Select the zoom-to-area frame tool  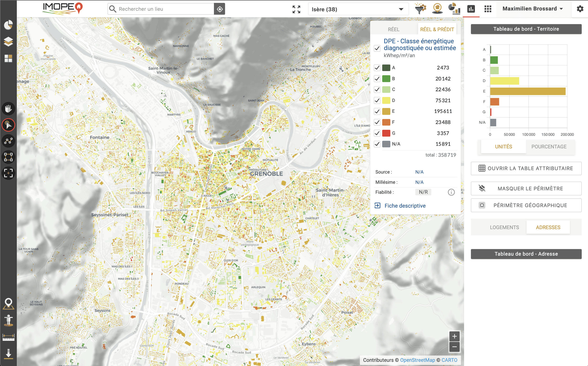point(8,173)
